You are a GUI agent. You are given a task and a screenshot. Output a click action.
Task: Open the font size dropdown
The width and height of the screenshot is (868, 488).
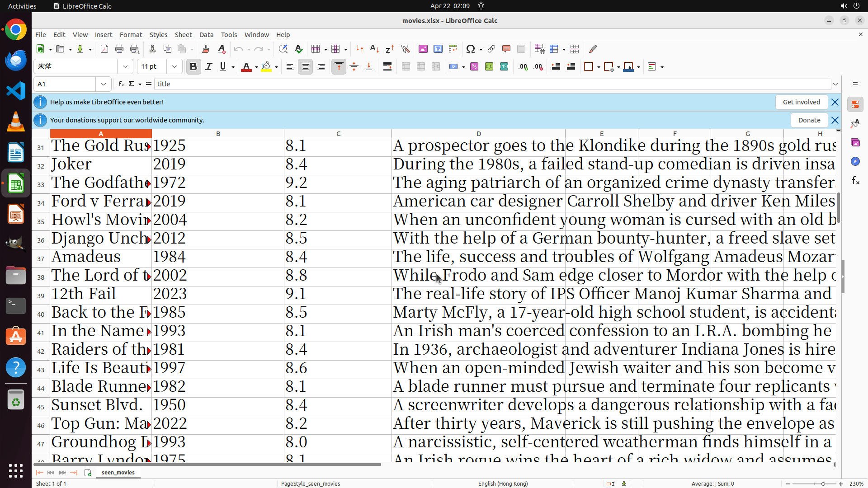(175, 67)
